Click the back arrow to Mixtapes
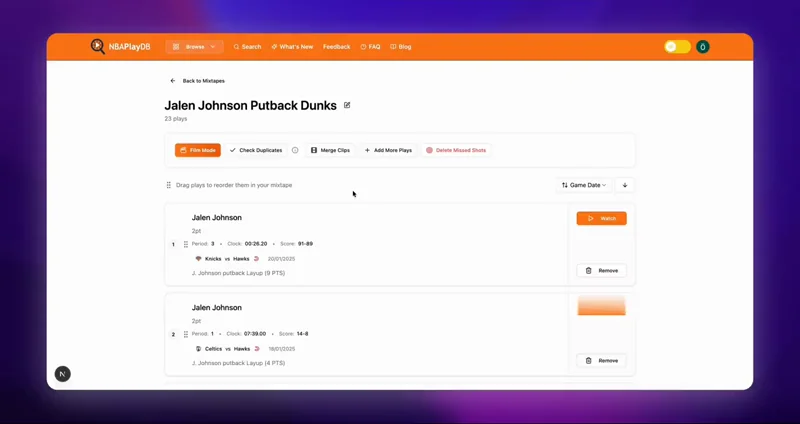This screenshot has height=424, width=800. pos(172,81)
